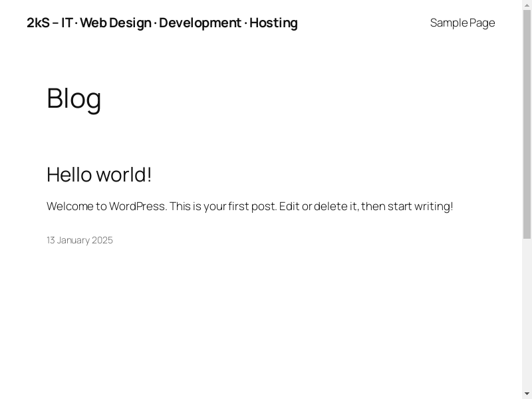Click the word 'WordPress' in the excerpt
The width and height of the screenshot is (532, 399).
138,206
